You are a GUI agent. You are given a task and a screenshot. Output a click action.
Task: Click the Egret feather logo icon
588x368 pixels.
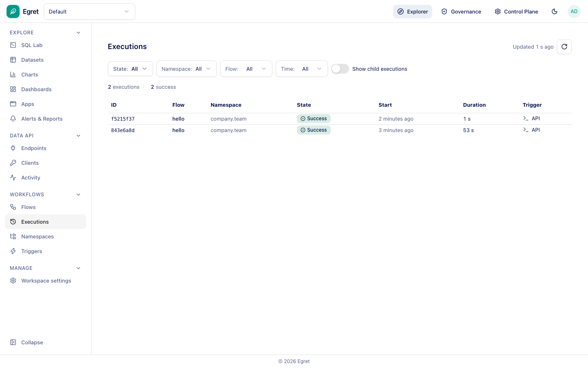point(13,11)
